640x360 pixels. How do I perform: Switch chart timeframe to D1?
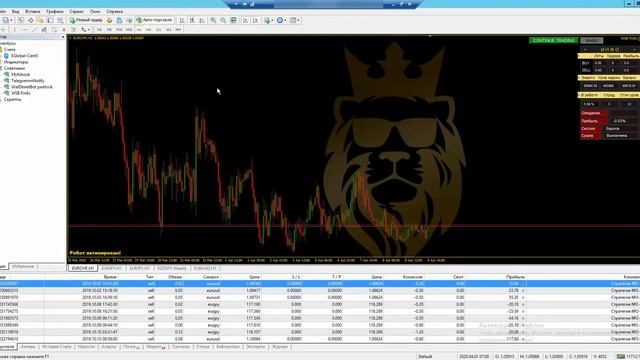coord(158,29)
